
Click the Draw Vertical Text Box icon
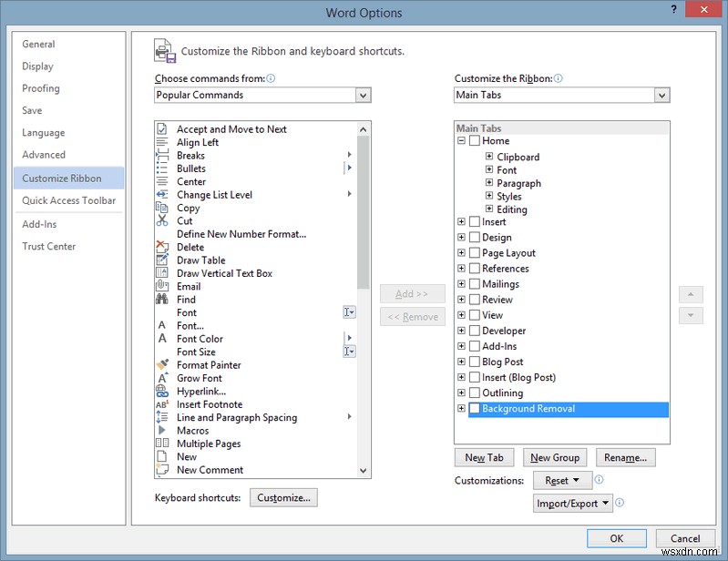[x=162, y=273]
